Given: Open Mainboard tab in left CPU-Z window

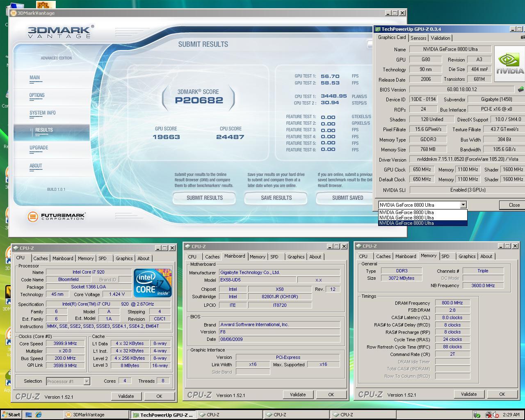Looking at the screenshot, I should (63, 258).
